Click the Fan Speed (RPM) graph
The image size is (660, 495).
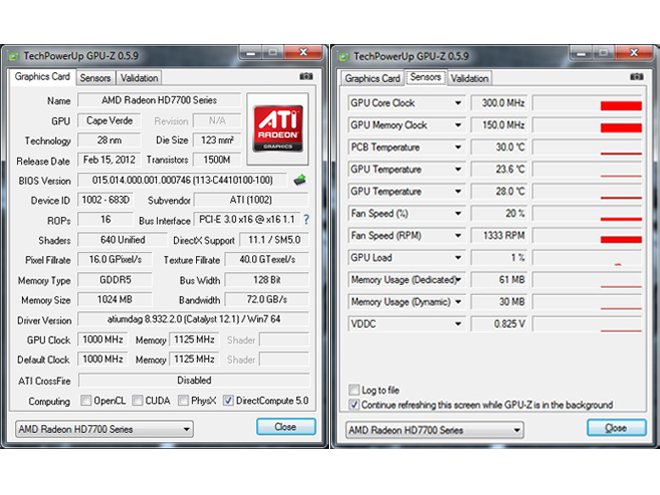pyautogui.click(x=587, y=236)
